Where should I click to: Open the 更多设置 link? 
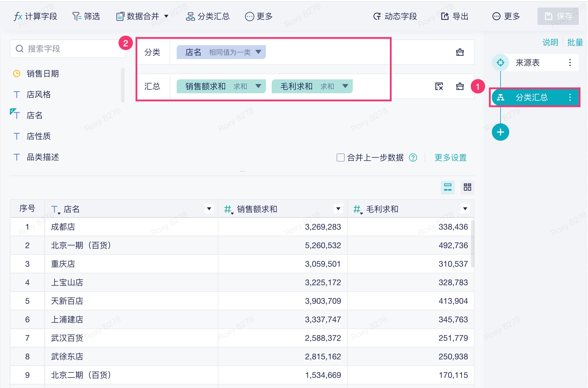point(450,158)
